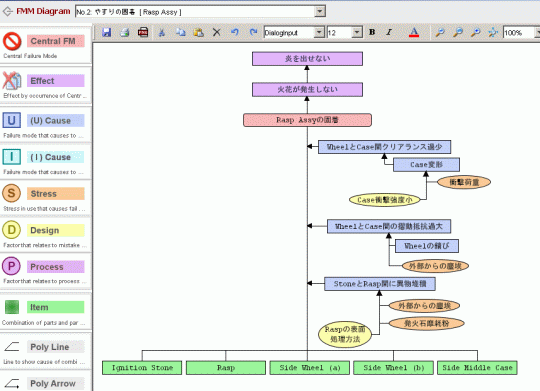Click the Cut scissors icon
The image size is (540, 391).
tap(162, 32)
